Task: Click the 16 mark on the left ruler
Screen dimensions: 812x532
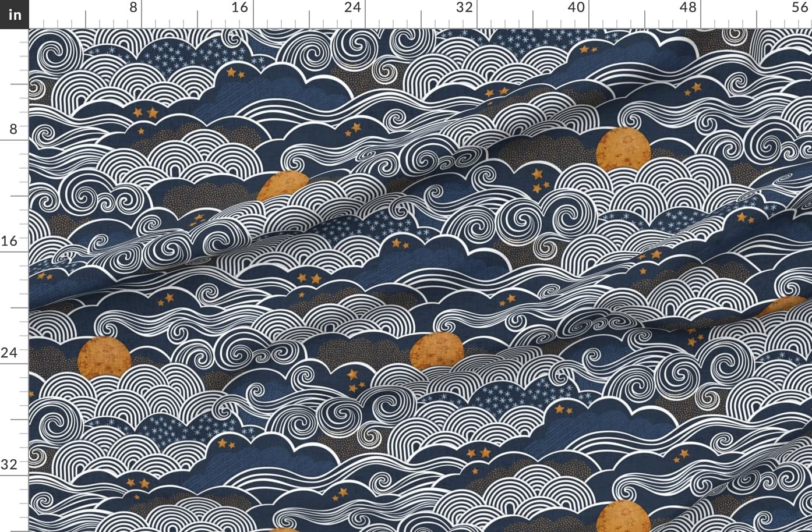Action: click(9, 241)
